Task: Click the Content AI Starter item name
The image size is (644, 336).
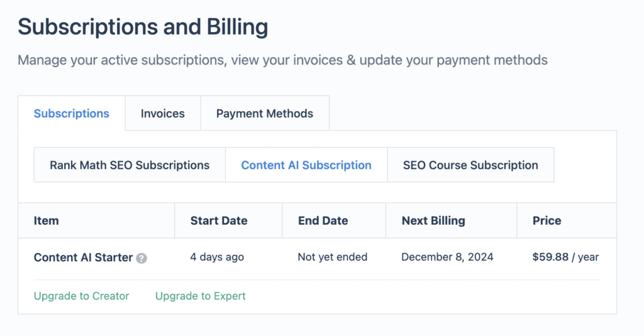Action: [84, 257]
